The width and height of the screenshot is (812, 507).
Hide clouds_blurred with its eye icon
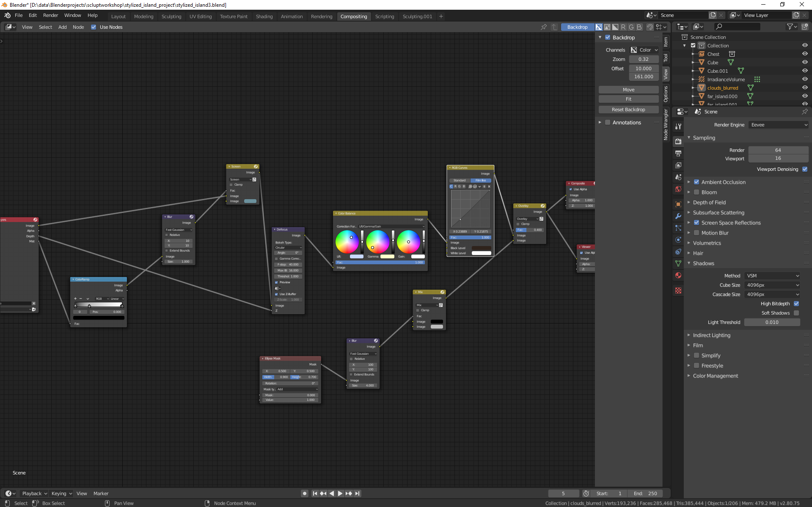tap(805, 88)
